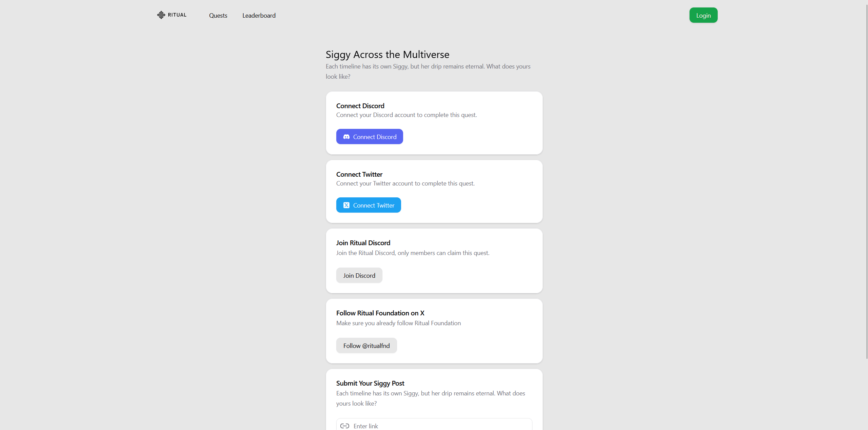Click the Discord icon in Connect Discord button
The width and height of the screenshot is (868, 430).
pos(346,137)
